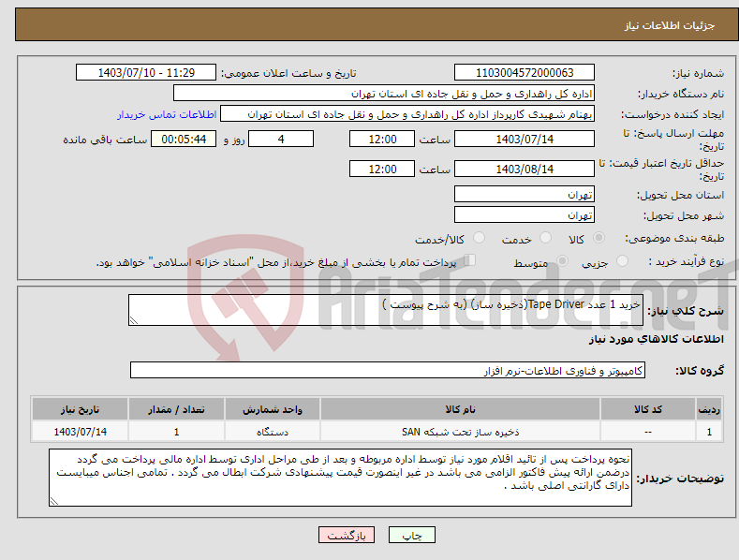Viewport: 739px width, 560px height.
Task: Toggle the treasury bonds payment checkbox
Action: [470, 260]
